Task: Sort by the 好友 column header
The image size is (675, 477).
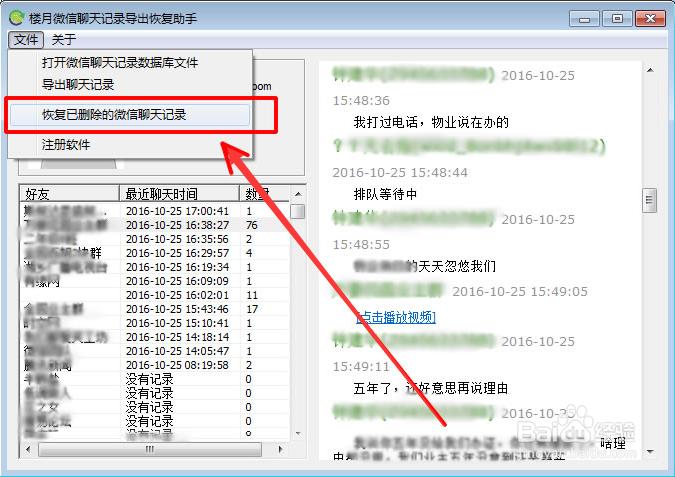Action: pyautogui.click(x=69, y=194)
